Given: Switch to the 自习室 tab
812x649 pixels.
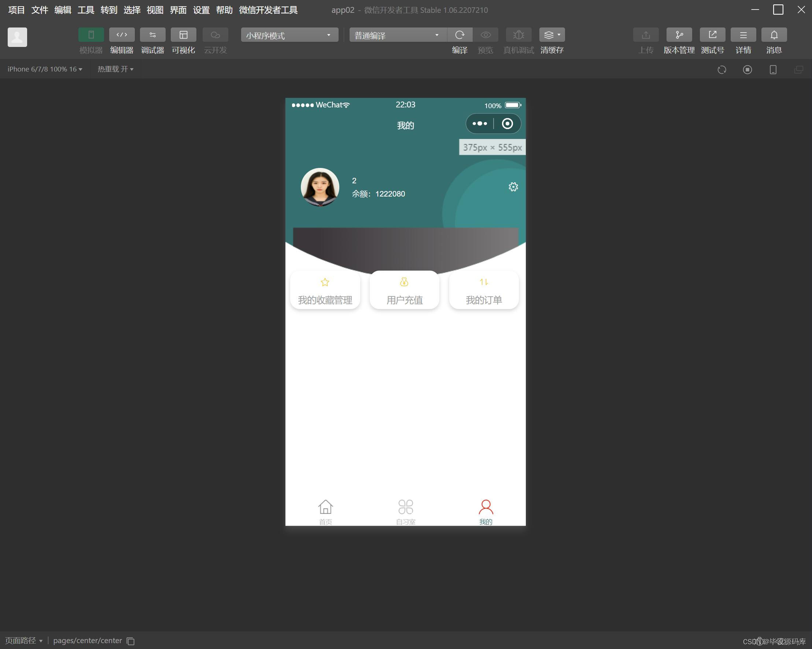Looking at the screenshot, I should pyautogui.click(x=405, y=511).
